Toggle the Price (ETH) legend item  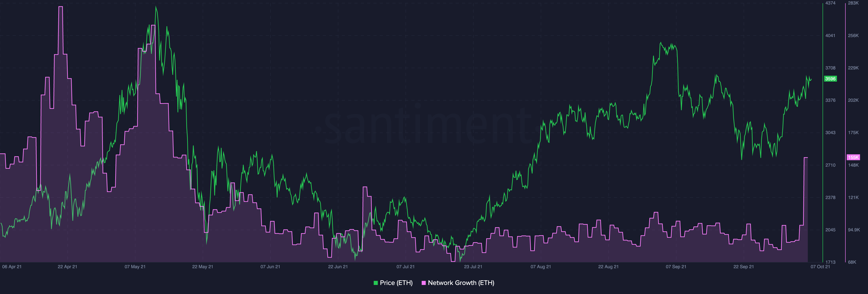(396, 283)
